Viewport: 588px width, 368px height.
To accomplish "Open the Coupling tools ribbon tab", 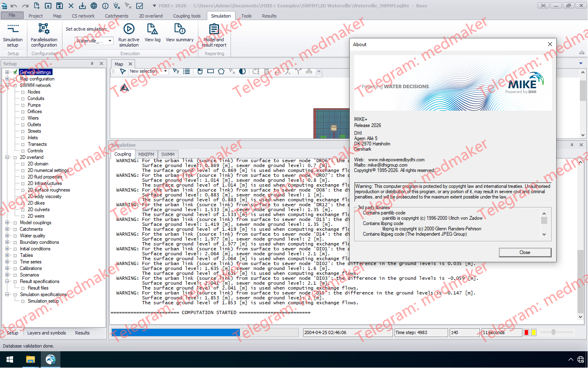I will tap(186, 16).
